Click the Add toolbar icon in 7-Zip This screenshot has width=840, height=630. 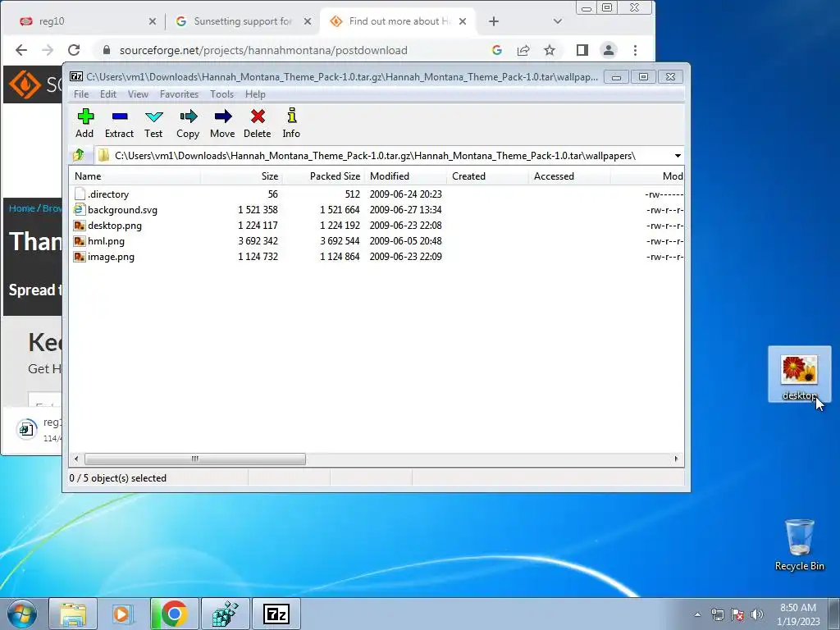tap(84, 124)
